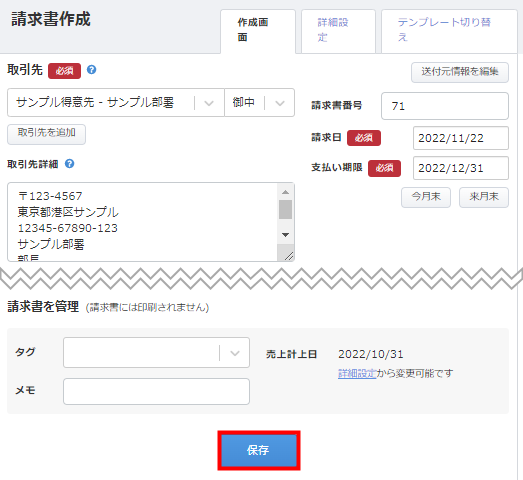Click the help icon next to 取引先

(91, 70)
